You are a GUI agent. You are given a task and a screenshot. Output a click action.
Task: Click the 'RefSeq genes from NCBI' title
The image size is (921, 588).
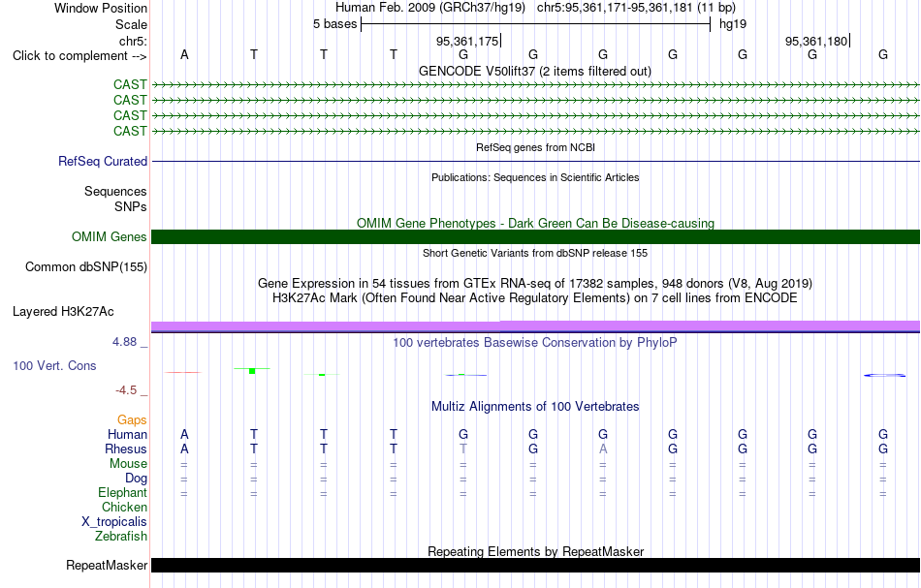point(535,147)
